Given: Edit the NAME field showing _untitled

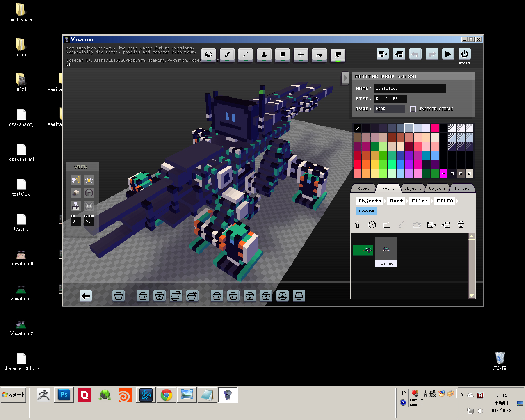Looking at the screenshot, I should (410, 89).
